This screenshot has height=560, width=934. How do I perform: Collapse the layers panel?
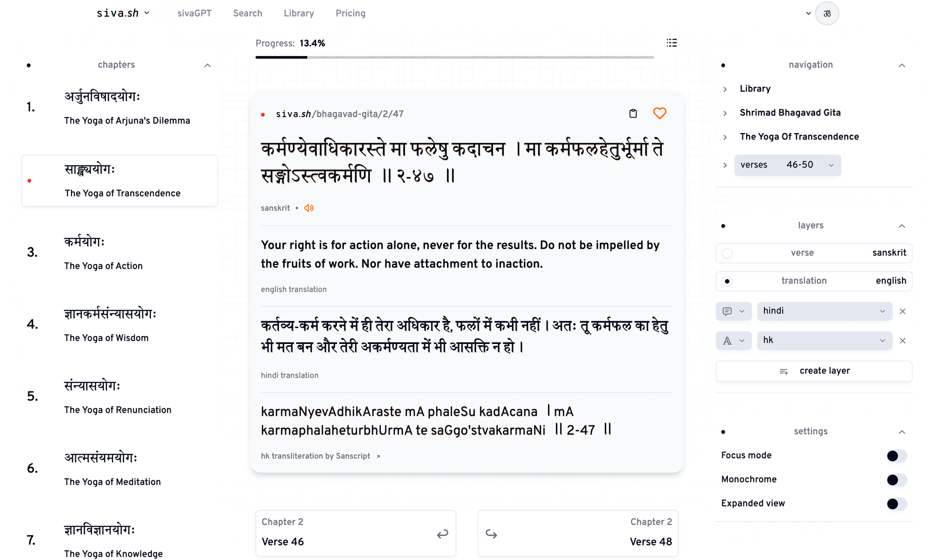[902, 226]
